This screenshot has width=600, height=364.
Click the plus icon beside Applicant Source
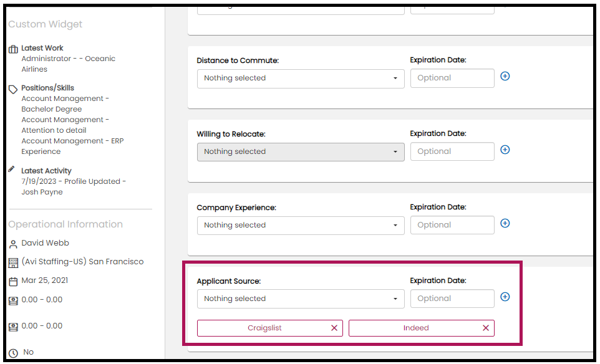tap(505, 297)
